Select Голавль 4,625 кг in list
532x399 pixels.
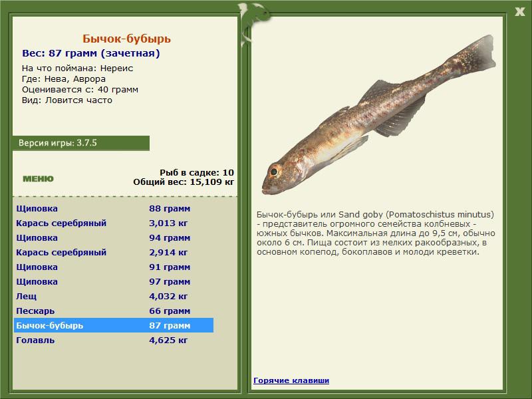tap(113, 340)
